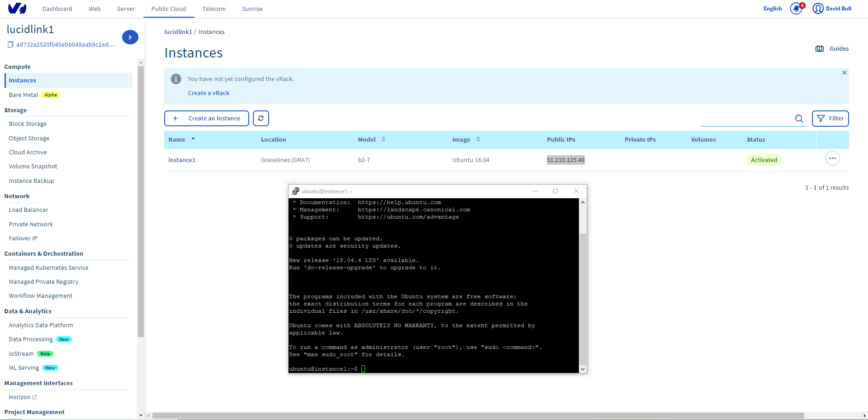
Task: Click Create a vRack link
Action: click(209, 93)
